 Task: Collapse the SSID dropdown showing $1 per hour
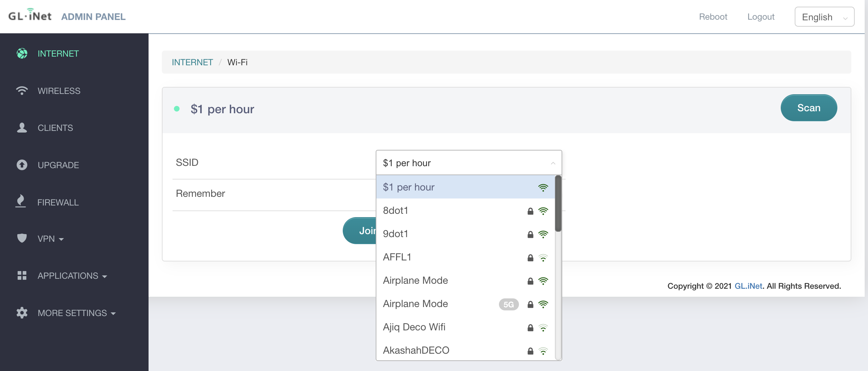468,163
